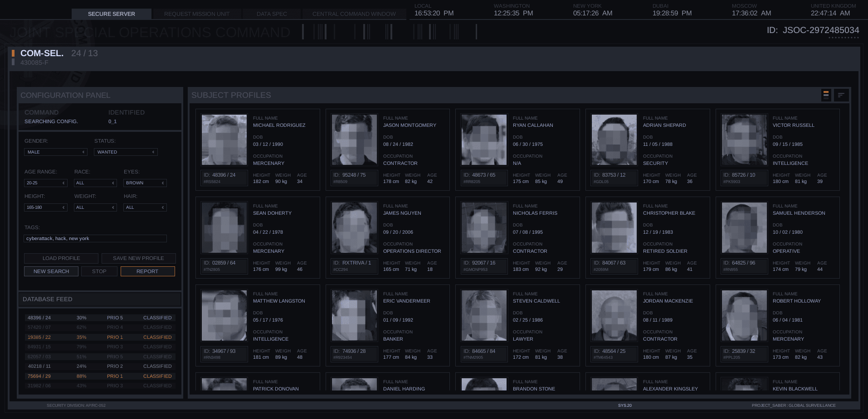Open the Height dropdown 165-180
Screen dimensions: 868x419
click(45, 207)
